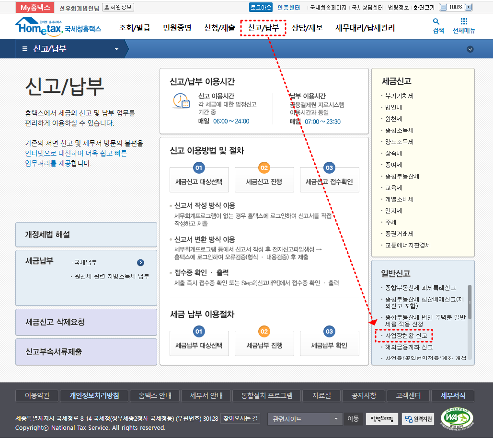493x448 pixels.
Task: Select 법인세 under 세금신고
Action: [x=394, y=107]
